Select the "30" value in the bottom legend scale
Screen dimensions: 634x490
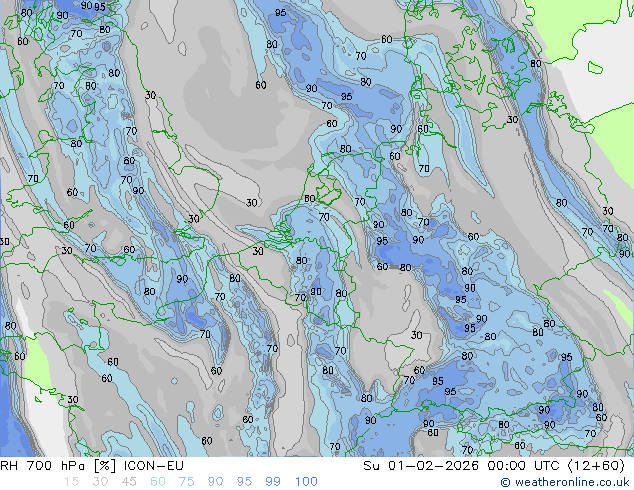(100, 482)
